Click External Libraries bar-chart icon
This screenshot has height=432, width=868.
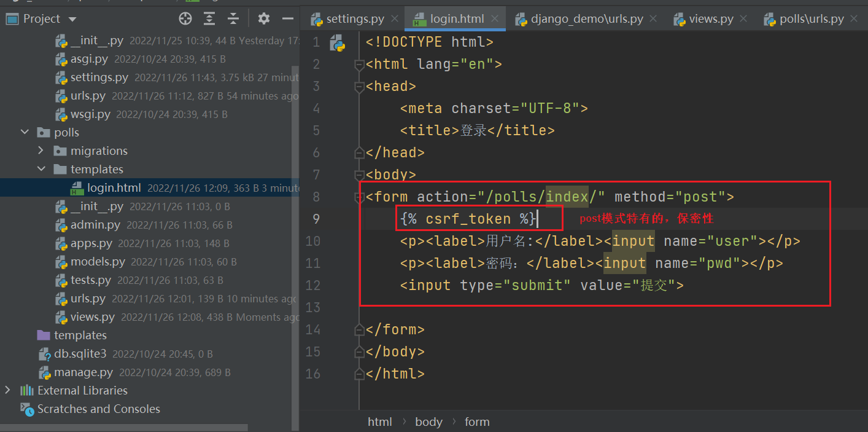[27, 390]
